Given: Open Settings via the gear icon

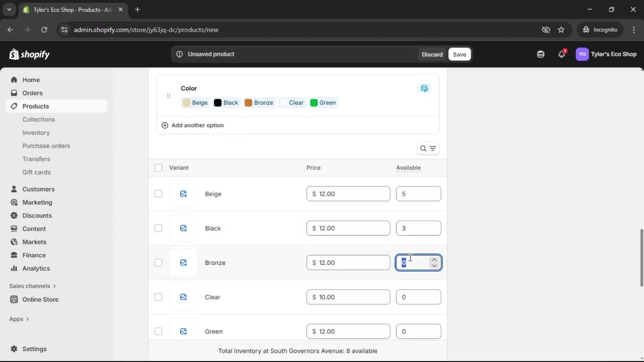Looking at the screenshot, I should click(14, 349).
